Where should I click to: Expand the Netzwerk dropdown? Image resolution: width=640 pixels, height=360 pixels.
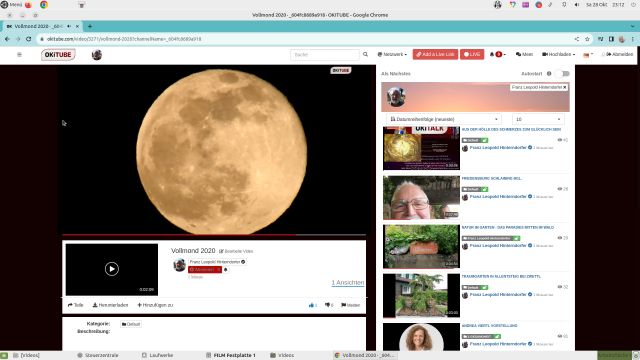coord(392,54)
